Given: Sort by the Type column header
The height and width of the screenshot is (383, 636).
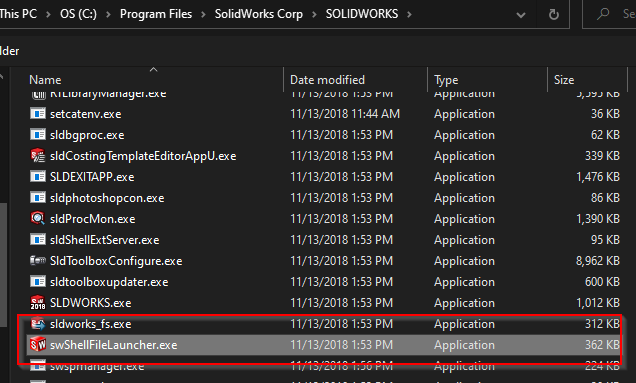Looking at the screenshot, I should [x=446, y=80].
